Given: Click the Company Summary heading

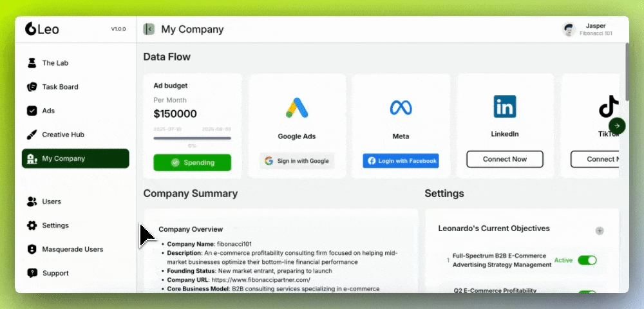Looking at the screenshot, I should (x=190, y=193).
